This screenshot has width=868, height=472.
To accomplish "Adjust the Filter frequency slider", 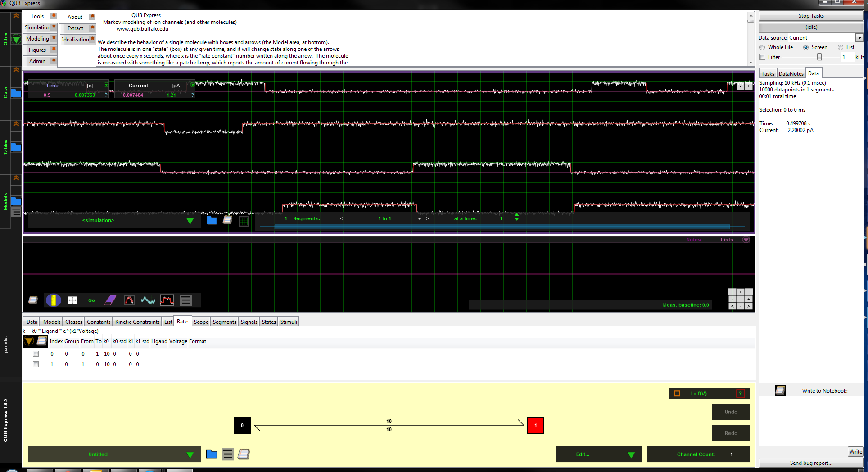I will pyautogui.click(x=819, y=57).
